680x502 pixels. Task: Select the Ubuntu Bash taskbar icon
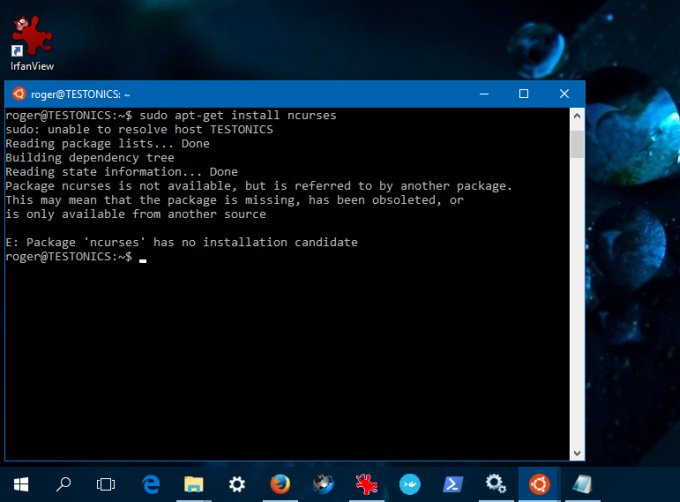539,484
